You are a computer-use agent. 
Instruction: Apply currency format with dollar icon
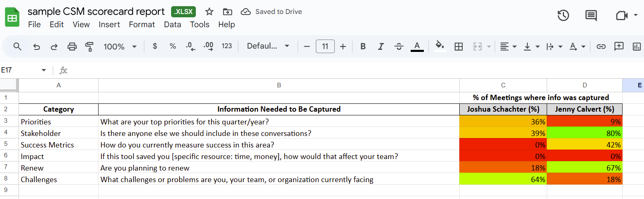[x=155, y=46]
